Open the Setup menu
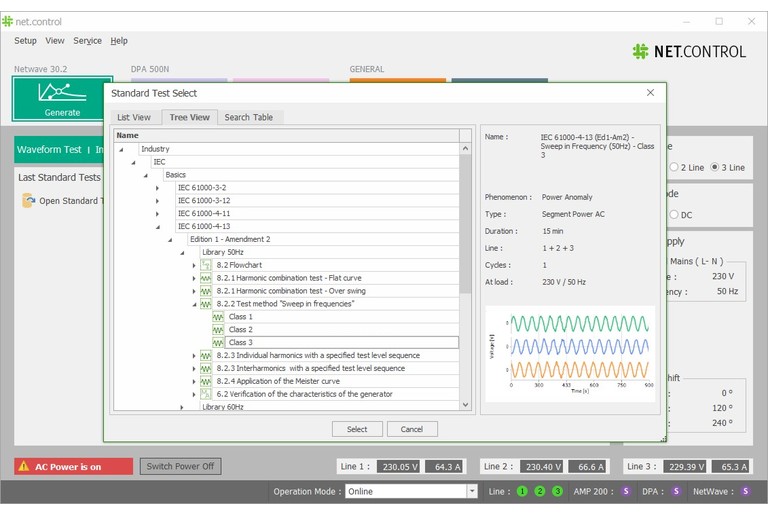The height and width of the screenshot is (515, 768). [x=25, y=41]
